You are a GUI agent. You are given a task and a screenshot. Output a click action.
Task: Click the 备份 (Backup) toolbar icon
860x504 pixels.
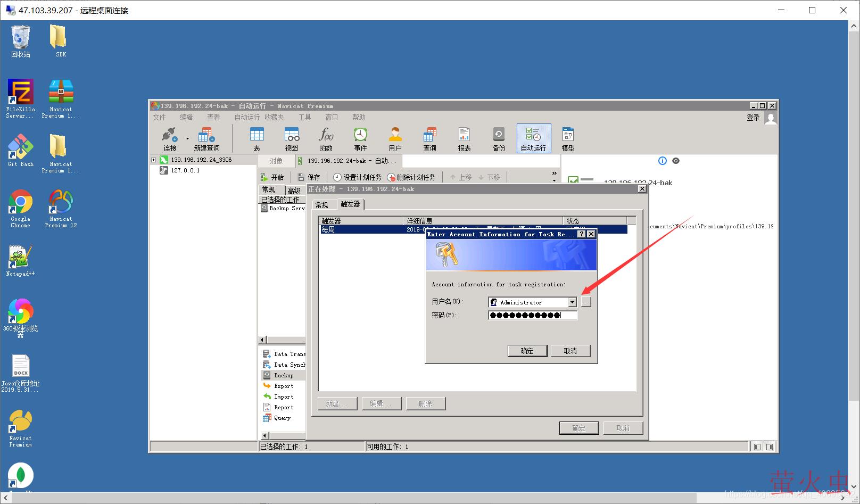[499, 138]
